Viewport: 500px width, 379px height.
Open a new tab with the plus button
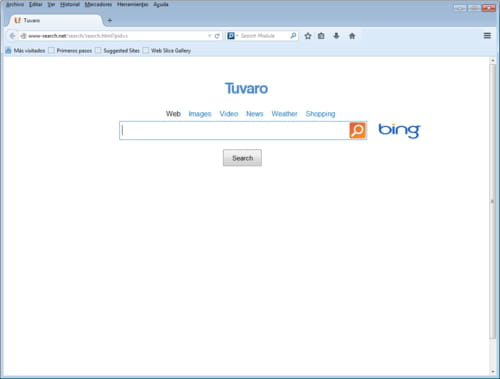pos(109,20)
